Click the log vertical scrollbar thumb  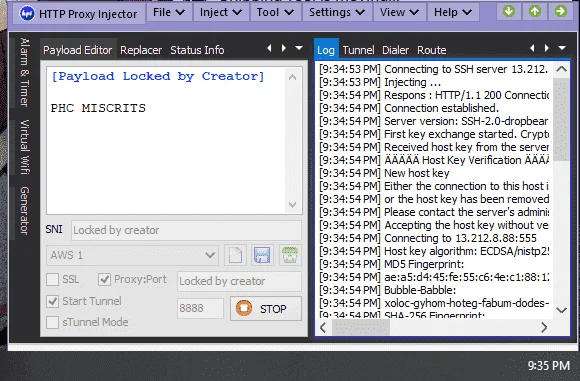point(562,120)
